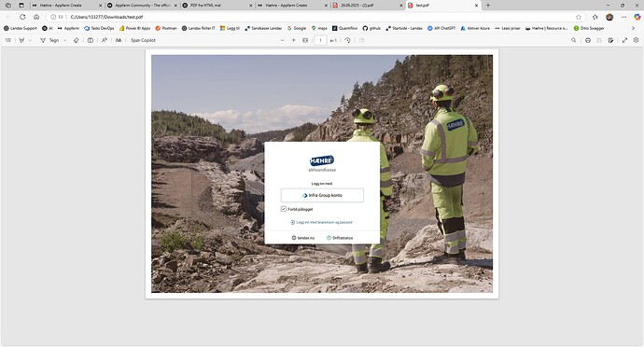The image size is (644, 347).
Task: Show more bookmarks with chevron
Action: 633,28
